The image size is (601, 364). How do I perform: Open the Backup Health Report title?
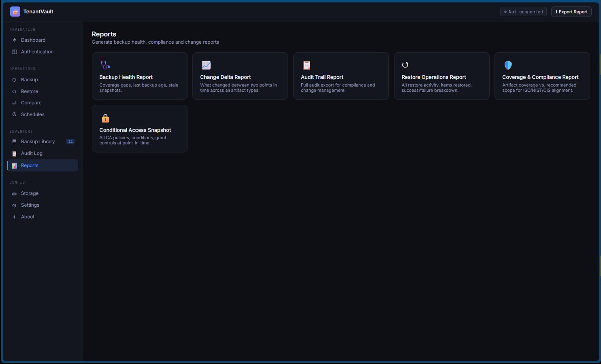click(126, 77)
